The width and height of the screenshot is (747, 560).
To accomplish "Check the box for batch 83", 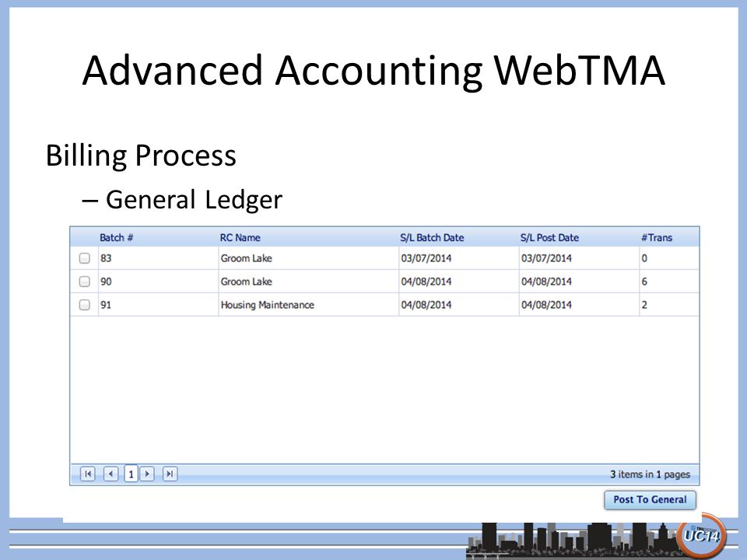I will [x=84, y=258].
